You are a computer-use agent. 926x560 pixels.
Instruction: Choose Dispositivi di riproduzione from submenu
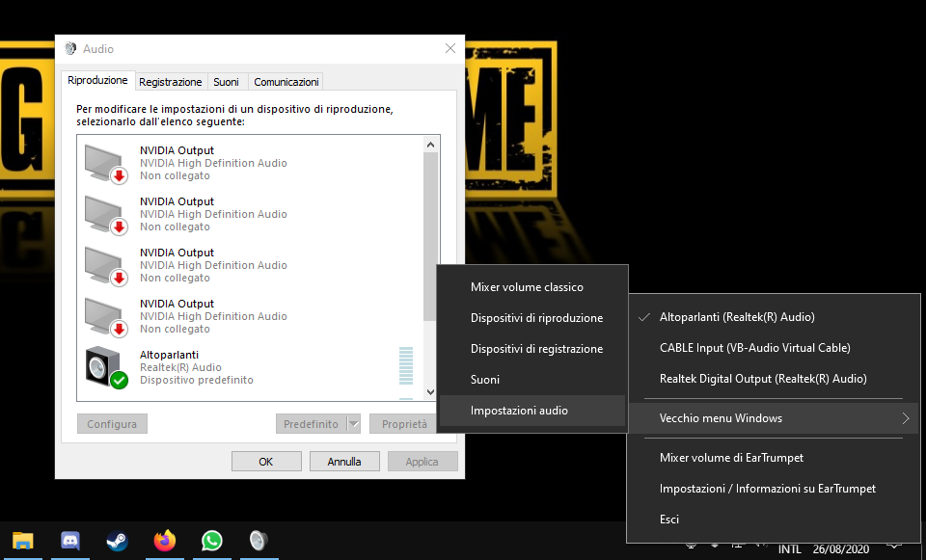click(532, 318)
